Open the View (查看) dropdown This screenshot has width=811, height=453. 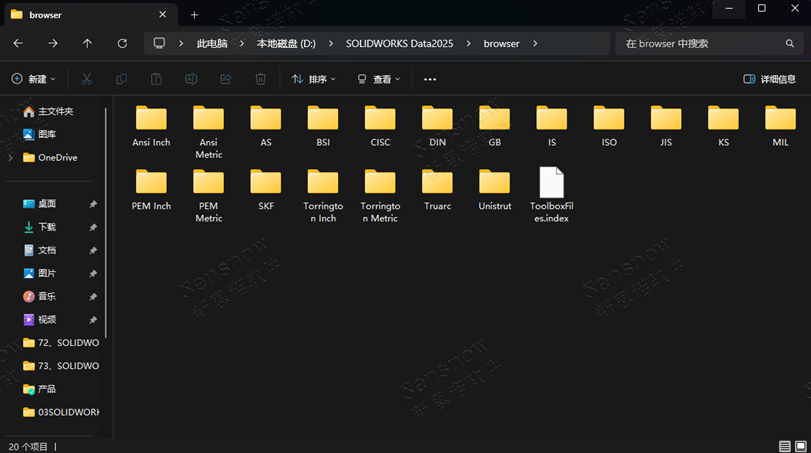[x=379, y=79]
